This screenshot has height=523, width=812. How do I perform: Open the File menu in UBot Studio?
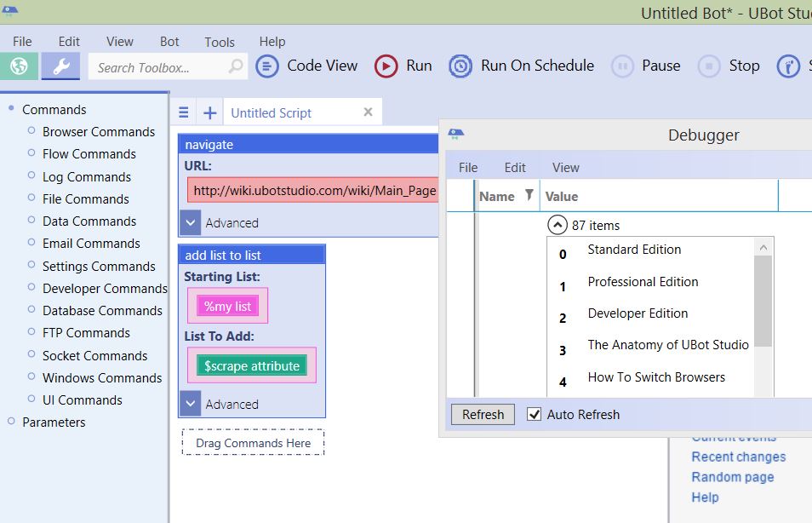[x=22, y=42]
